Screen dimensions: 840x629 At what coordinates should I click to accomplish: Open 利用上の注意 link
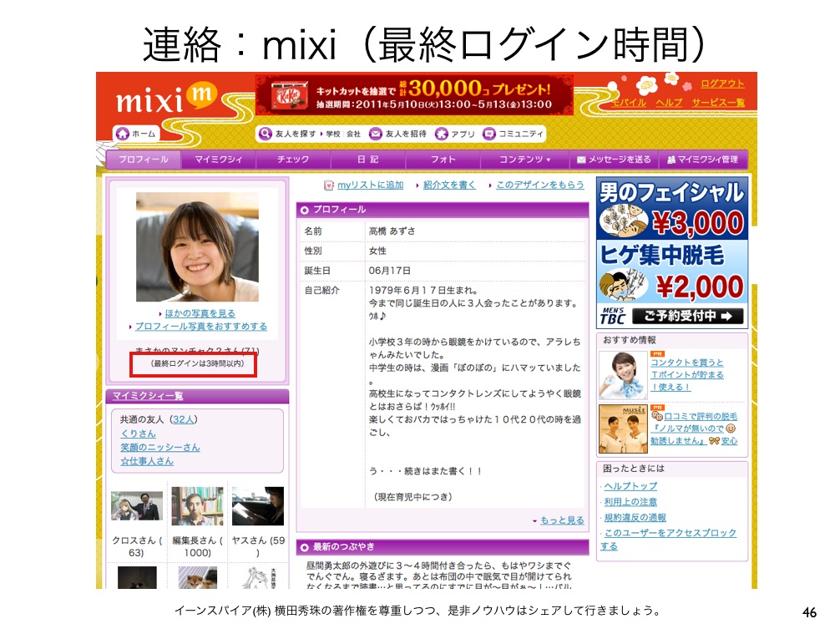[630, 502]
